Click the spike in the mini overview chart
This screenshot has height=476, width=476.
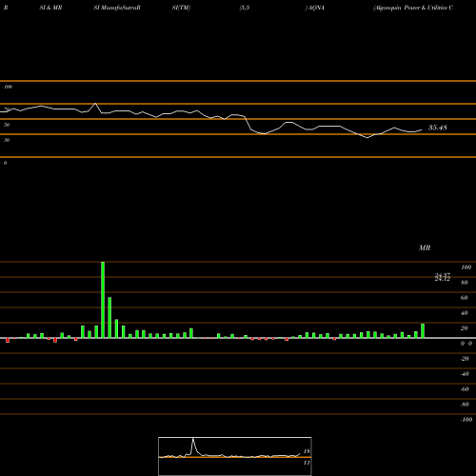(193, 440)
